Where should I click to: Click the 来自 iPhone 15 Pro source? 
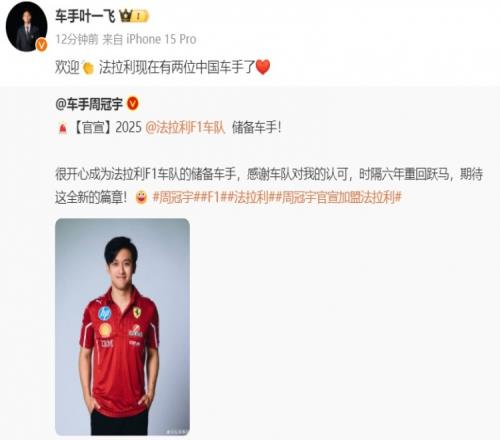tap(149, 39)
